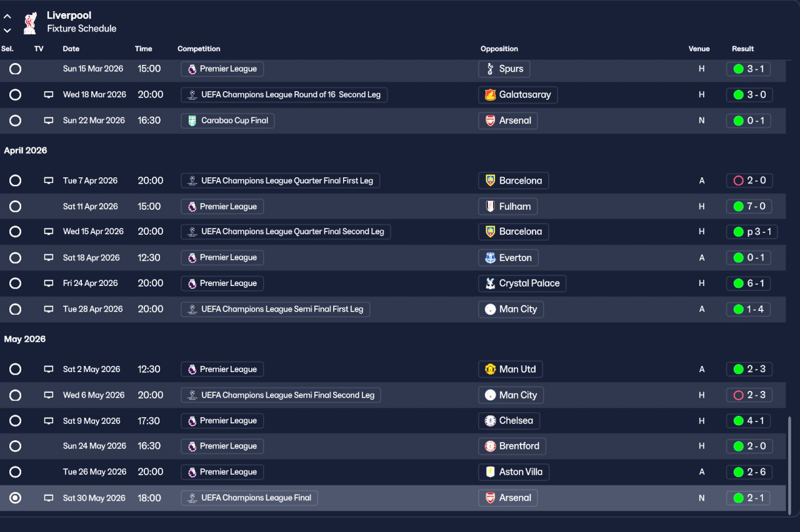Click the Liverpool club crest in the header

pyautogui.click(x=29, y=22)
